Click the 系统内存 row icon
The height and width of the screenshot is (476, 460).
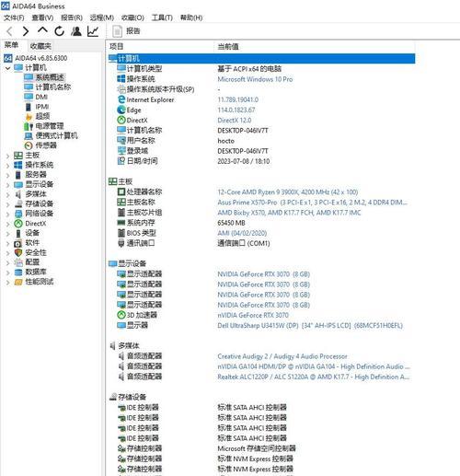[121, 223]
